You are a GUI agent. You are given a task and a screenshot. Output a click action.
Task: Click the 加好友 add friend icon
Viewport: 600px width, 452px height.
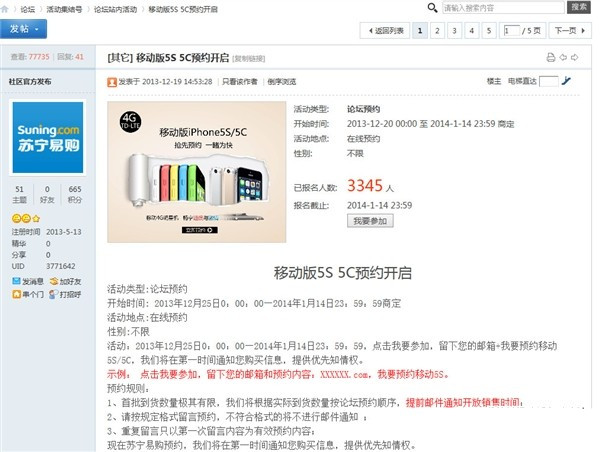tap(54, 281)
